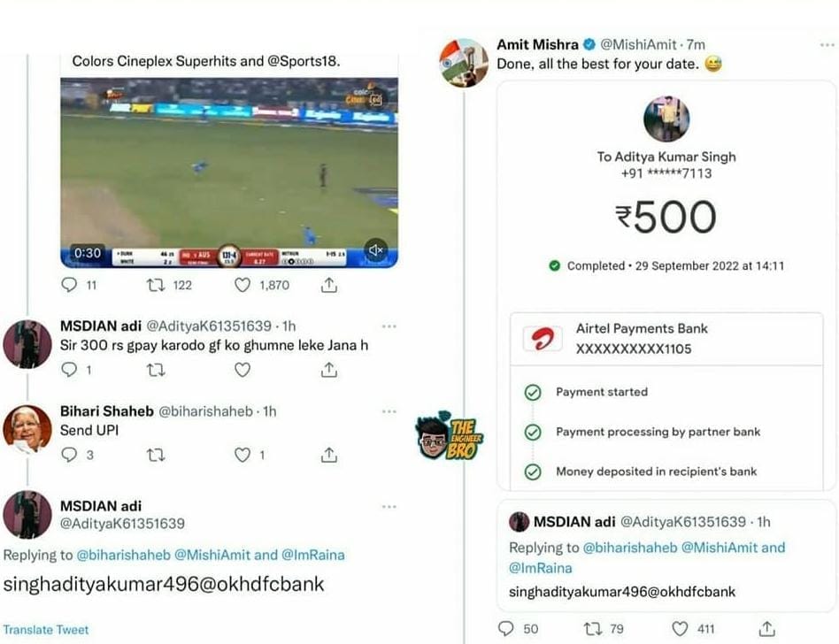
Task: Retweet the video tweet showing 122 retweets
Action: pyautogui.click(x=156, y=285)
